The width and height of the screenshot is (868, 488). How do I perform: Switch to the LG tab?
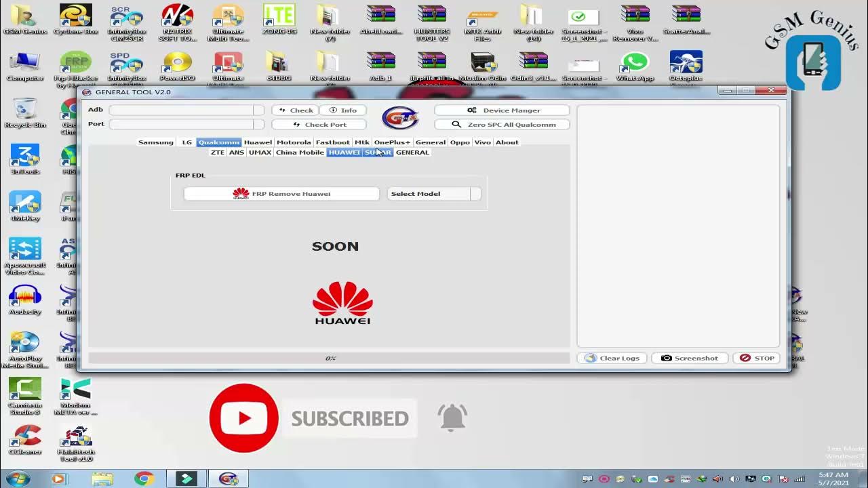[187, 142]
